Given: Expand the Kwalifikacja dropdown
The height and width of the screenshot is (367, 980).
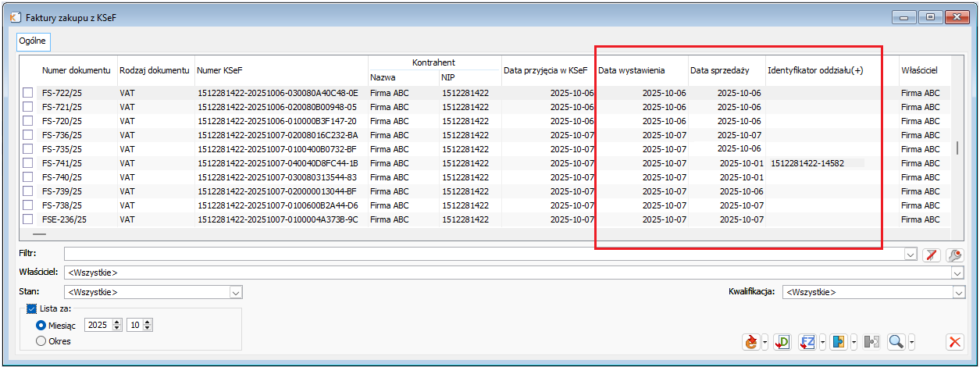Looking at the screenshot, I should (958, 292).
